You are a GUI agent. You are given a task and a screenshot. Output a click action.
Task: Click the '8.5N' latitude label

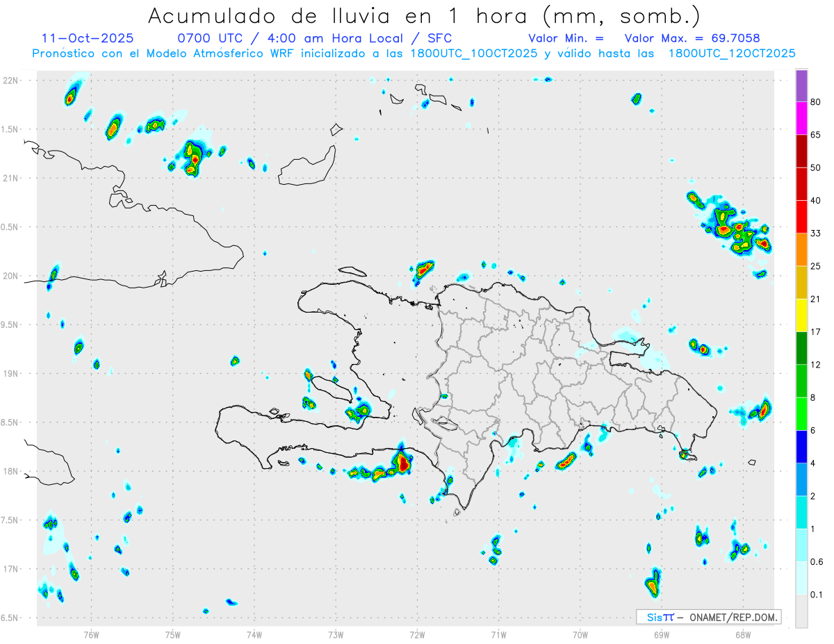[x=10, y=422]
